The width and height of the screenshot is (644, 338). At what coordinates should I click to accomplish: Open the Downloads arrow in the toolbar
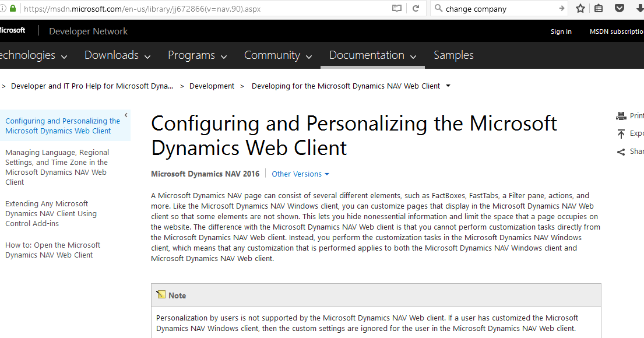639,9
